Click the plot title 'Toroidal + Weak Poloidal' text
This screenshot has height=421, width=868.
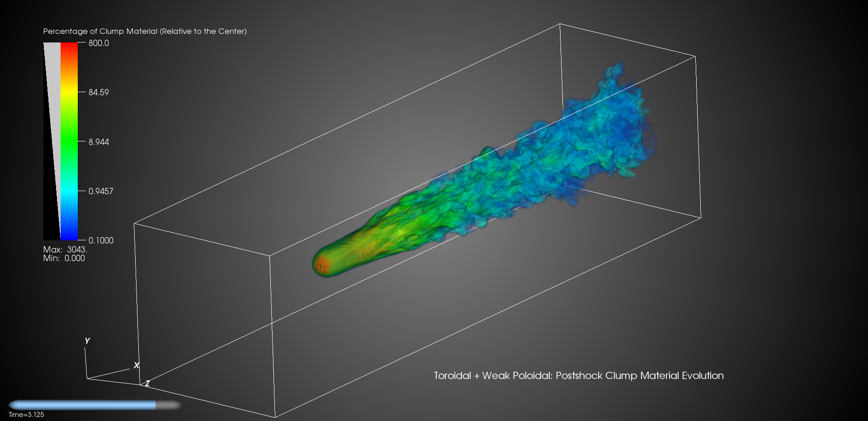493,375
